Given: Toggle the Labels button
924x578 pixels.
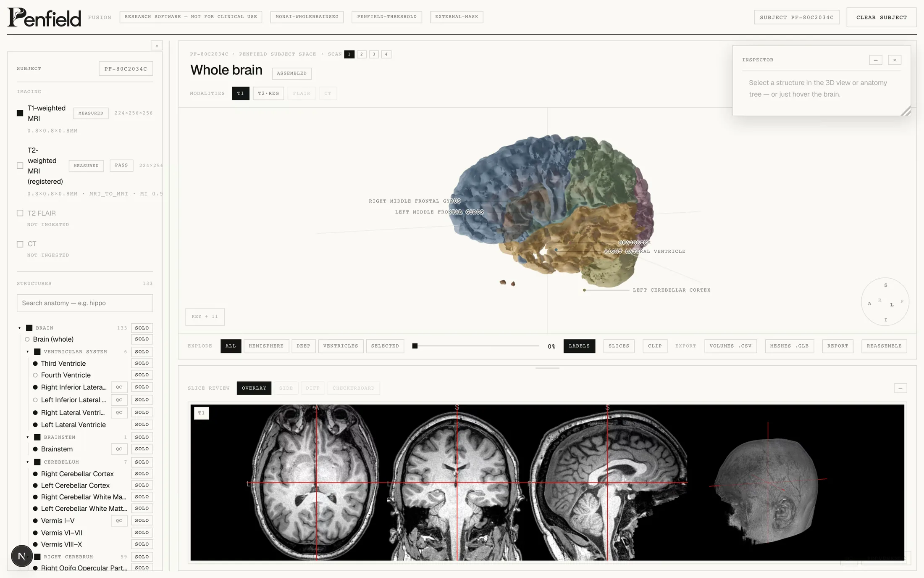Looking at the screenshot, I should pyautogui.click(x=579, y=346).
